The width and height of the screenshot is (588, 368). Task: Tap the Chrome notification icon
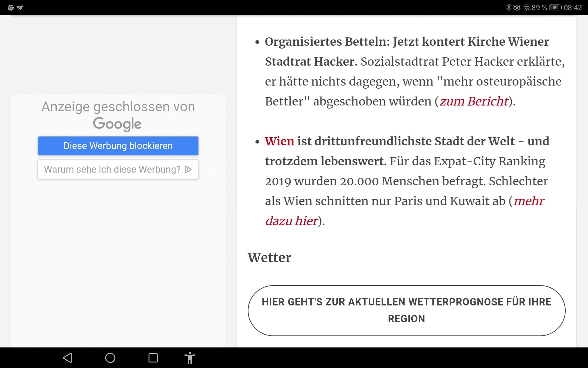[x=11, y=8]
